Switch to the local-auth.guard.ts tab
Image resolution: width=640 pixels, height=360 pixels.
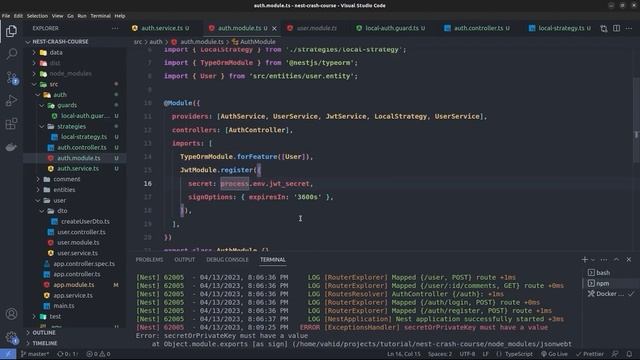pos(391,28)
